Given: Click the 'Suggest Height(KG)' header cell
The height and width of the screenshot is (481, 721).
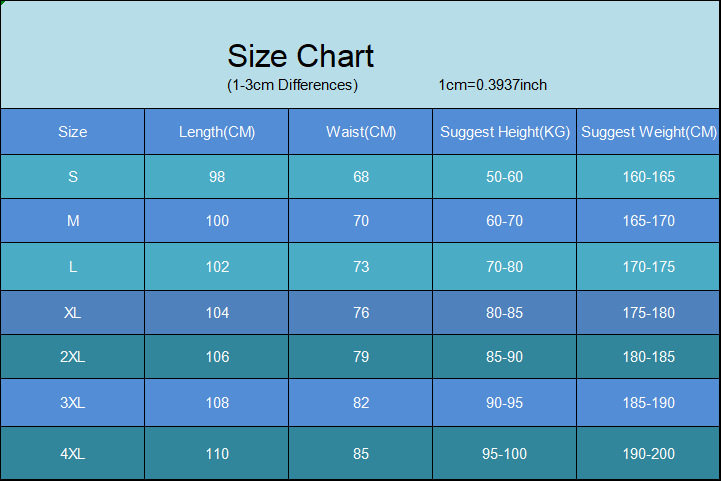Looking at the screenshot, I should (x=505, y=132).
